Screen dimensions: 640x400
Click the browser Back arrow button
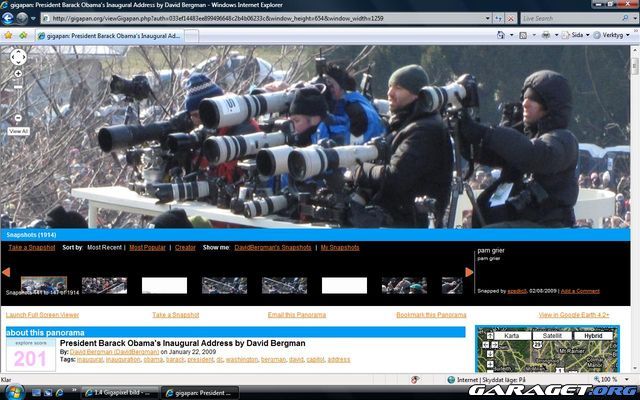coord(8,18)
